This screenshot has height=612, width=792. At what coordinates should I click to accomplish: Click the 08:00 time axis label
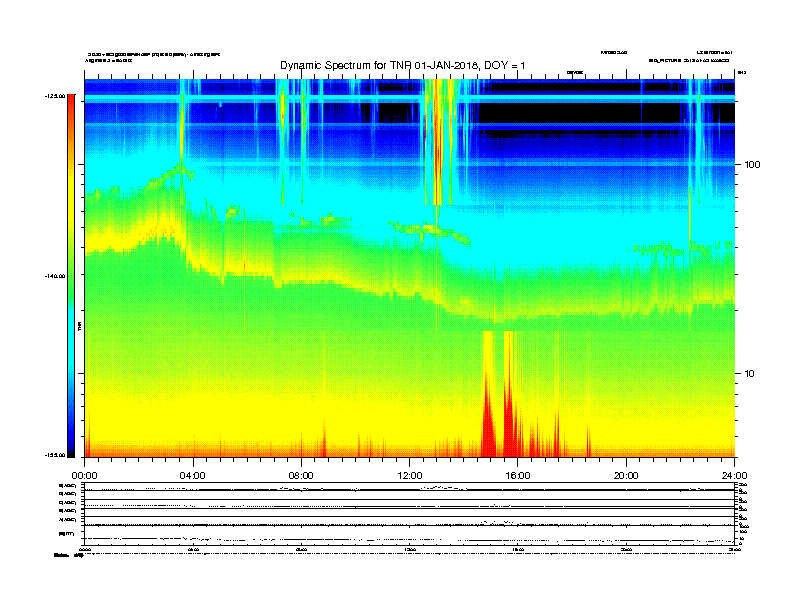301,476
